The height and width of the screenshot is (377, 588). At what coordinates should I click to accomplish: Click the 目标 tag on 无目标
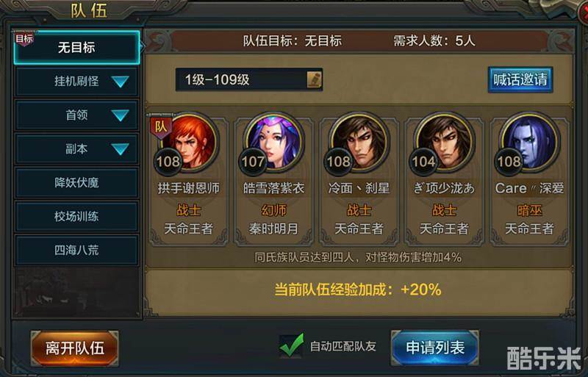coord(24,39)
